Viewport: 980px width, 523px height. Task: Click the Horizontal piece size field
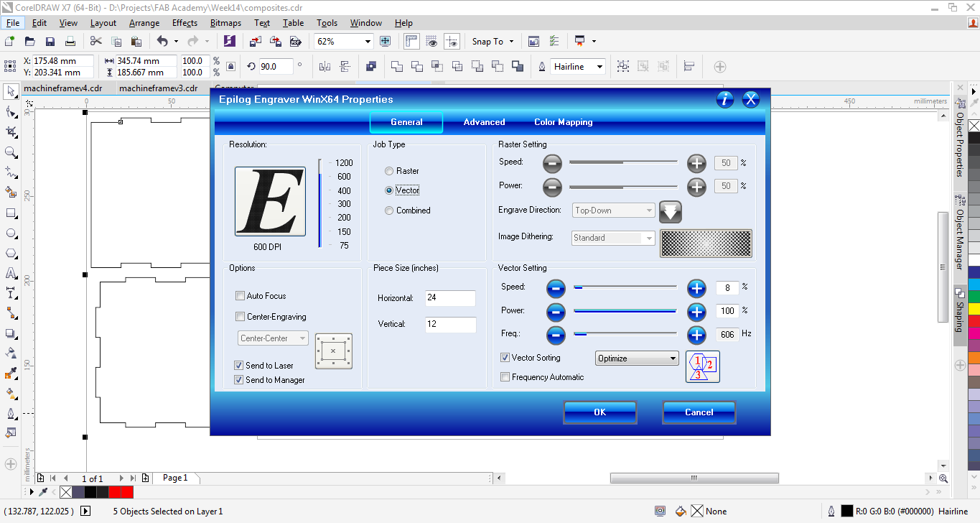(x=450, y=298)
